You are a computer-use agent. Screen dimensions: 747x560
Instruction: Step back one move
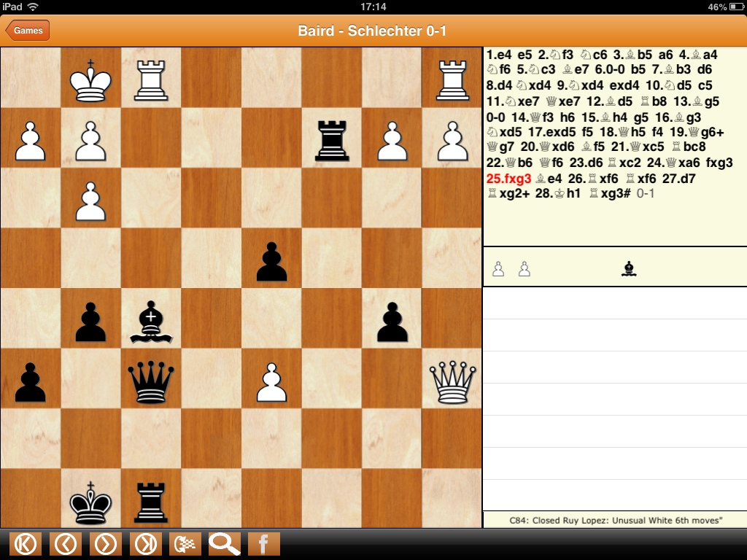point(66,544)
